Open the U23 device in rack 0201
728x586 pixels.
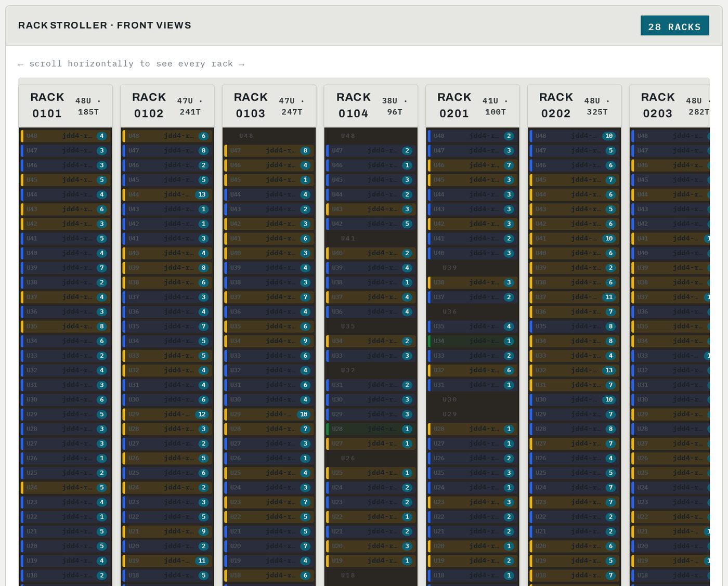pyautogui.click(x=473, y=502)
